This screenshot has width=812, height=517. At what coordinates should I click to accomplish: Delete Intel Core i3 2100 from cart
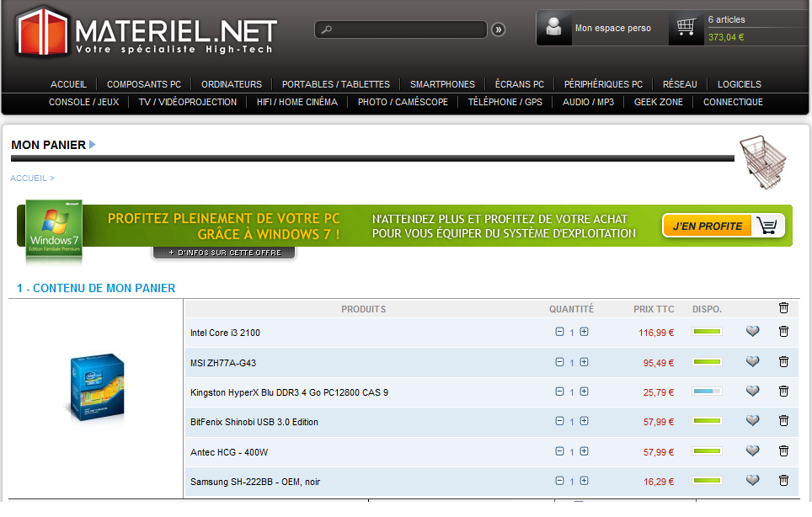(x=783, y=332)
